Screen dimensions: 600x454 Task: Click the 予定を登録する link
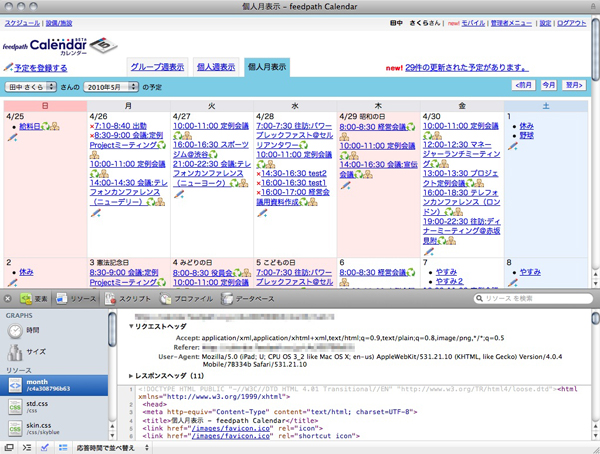(x=40, y=68)
